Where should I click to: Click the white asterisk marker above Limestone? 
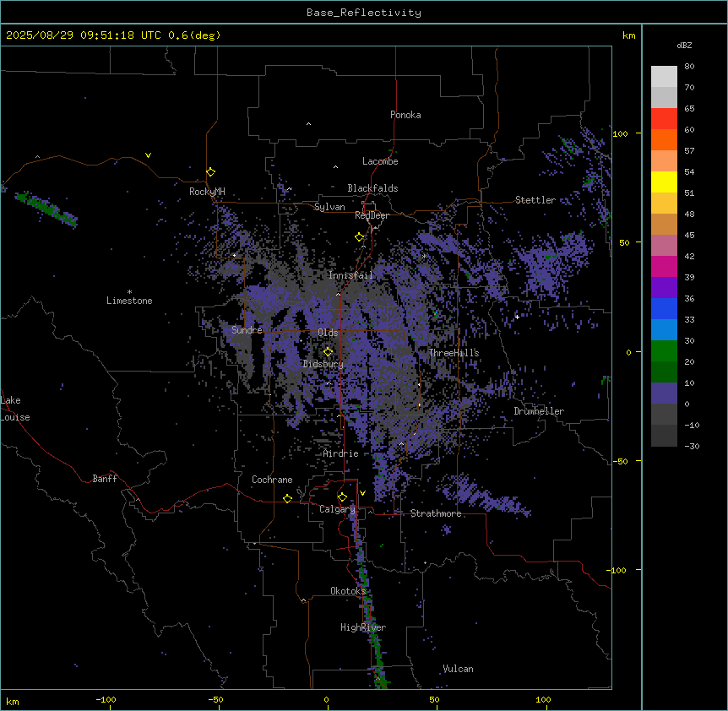pyautogui.click(x=129, y=292)
